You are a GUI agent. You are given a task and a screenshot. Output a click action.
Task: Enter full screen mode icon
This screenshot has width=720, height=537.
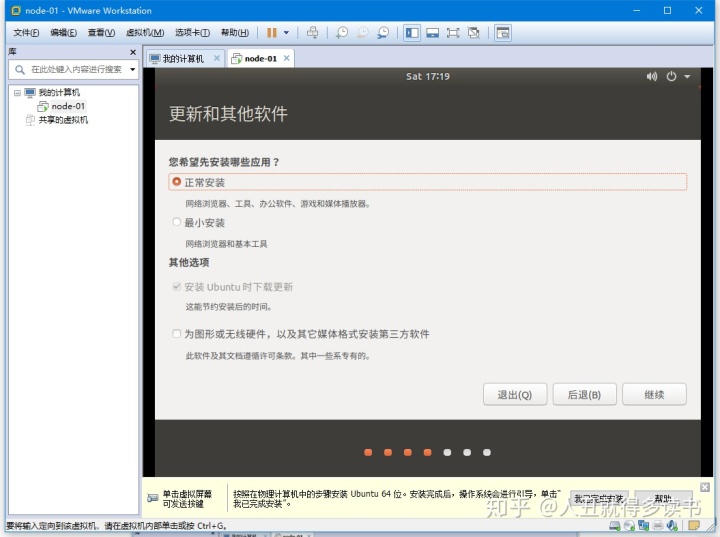453,33
